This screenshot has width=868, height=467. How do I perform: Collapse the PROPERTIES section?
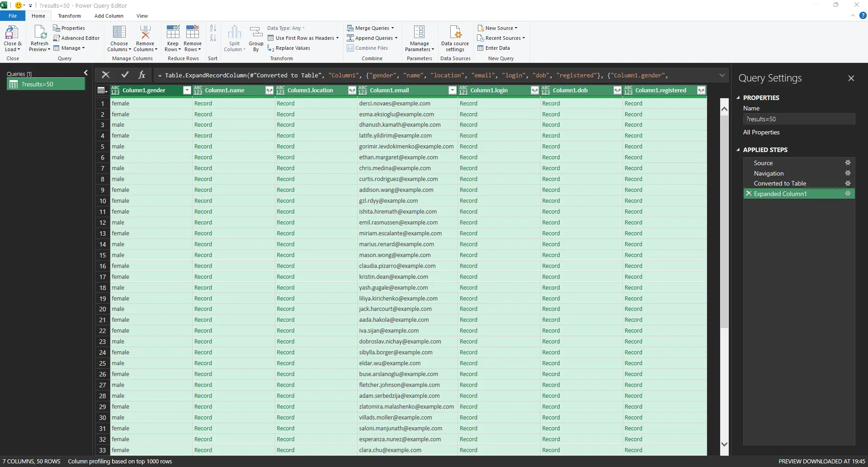coord(738,98)
